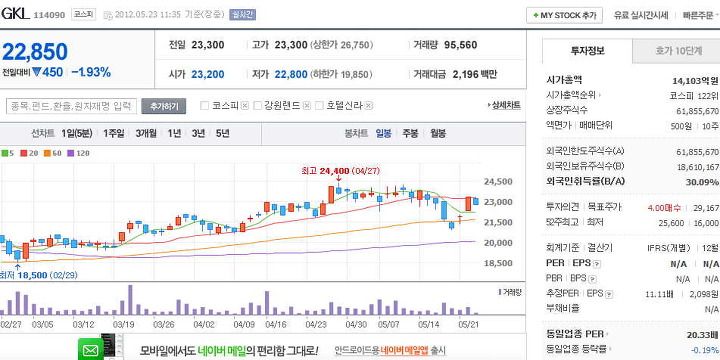This screenshot has height=360, width=720.
Task: Tick the 호텔신라 comparison checkbox
Action: point(320,106)
